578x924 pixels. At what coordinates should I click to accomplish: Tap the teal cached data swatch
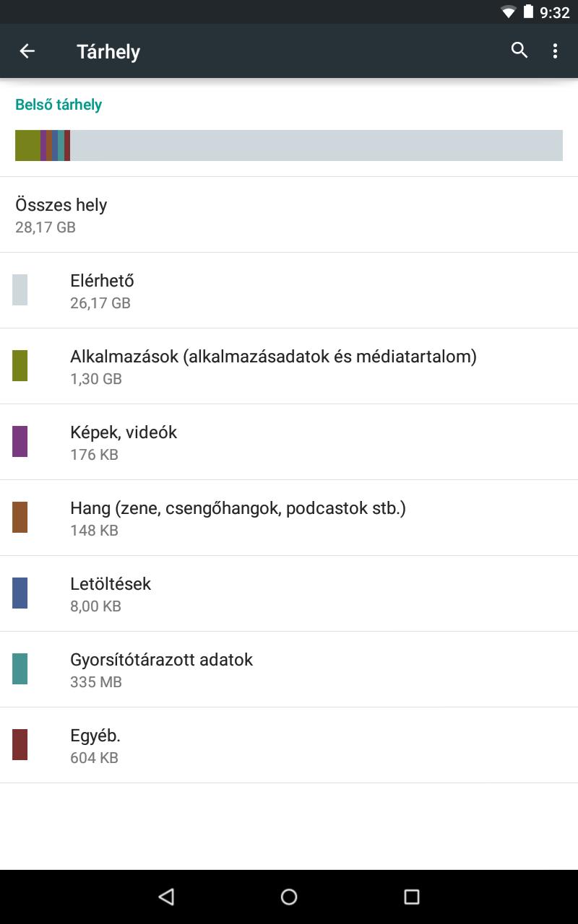pos(20,668)
